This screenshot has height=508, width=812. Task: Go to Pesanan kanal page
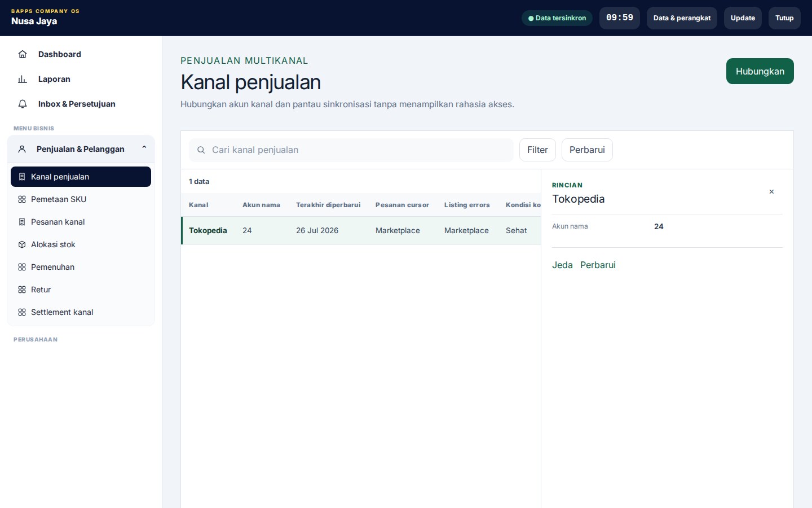point(81,222)
